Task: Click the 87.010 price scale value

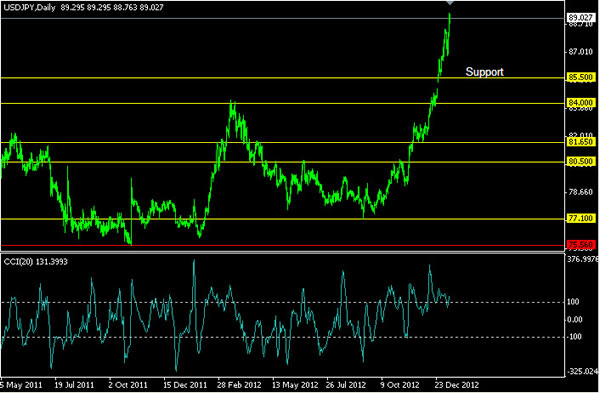Action: coord(580,52)
